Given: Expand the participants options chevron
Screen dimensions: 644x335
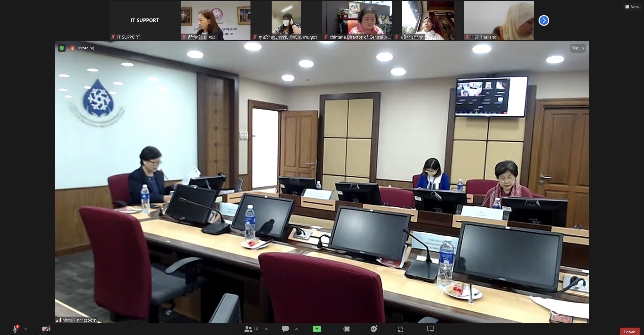Looking at the screenshot, I should click(x=266, y=329).
